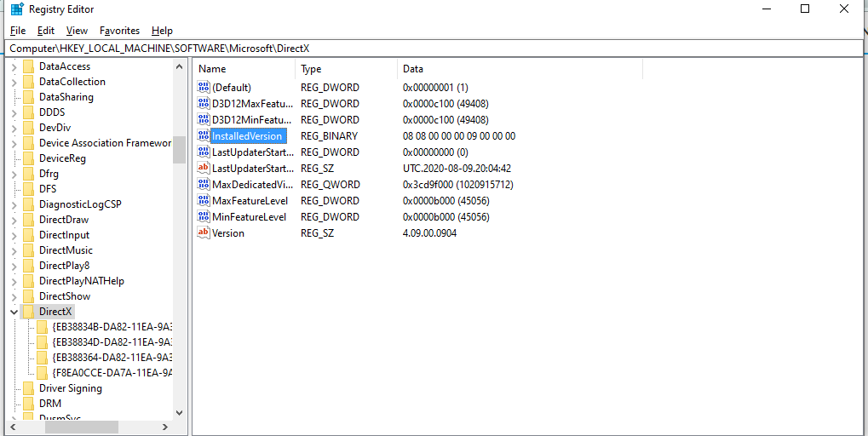868x436 pixels.
Task: Click the D3D12MaxFeatu... value icon
Action: coord(204,104)
